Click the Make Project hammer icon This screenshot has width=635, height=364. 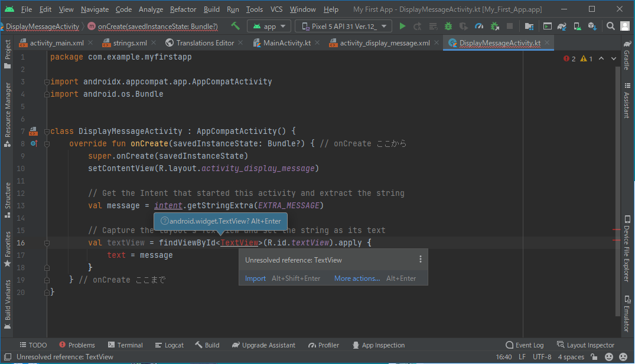tap(236, 27)
